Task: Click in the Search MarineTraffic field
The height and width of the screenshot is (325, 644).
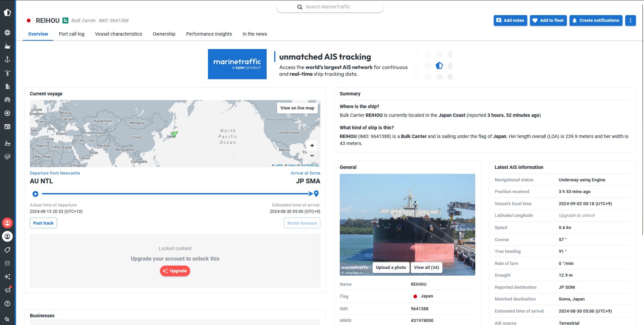Action: [x=330, y=7]
